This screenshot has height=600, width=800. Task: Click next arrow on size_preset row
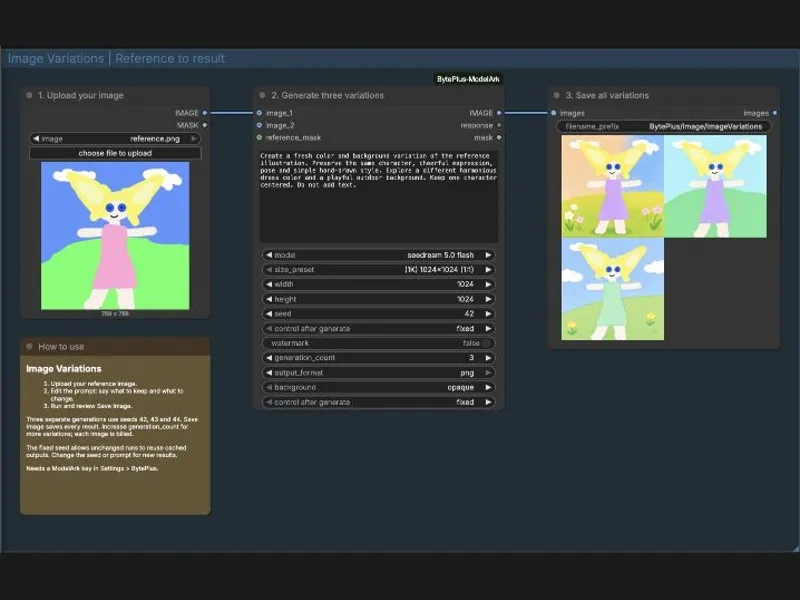click(488, 269)
